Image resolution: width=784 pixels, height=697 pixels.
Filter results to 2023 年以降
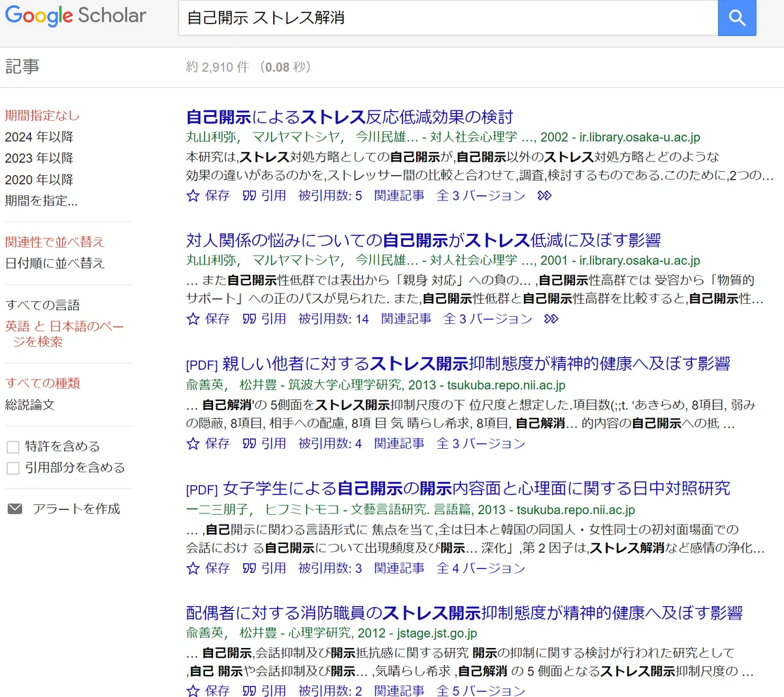point(39,158)
